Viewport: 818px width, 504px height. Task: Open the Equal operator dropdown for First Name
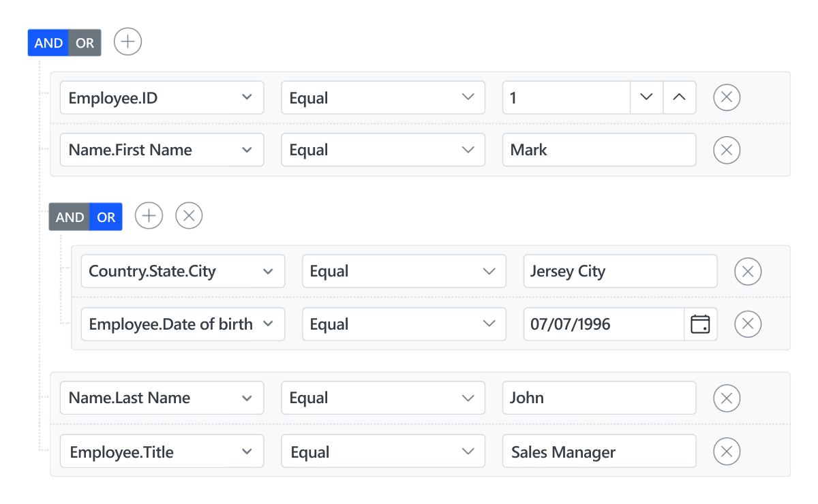[x=468, y=150]
